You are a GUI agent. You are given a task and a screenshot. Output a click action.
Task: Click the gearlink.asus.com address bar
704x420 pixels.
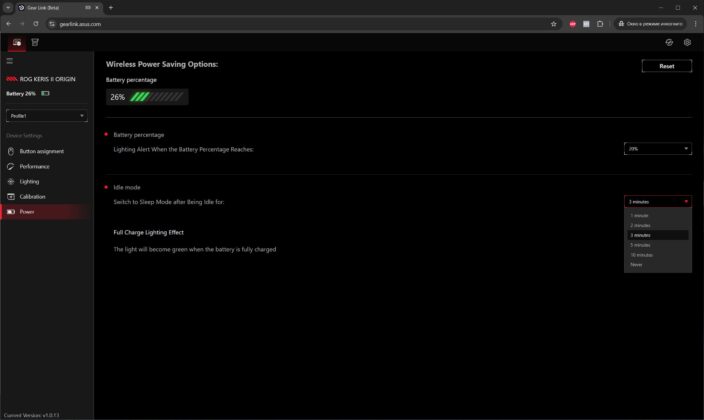303,24
